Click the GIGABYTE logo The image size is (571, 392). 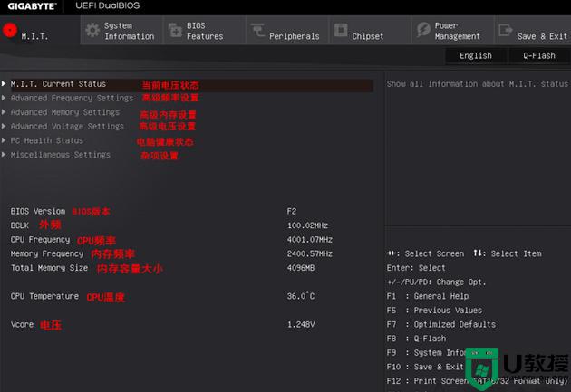tap(32, 6)
